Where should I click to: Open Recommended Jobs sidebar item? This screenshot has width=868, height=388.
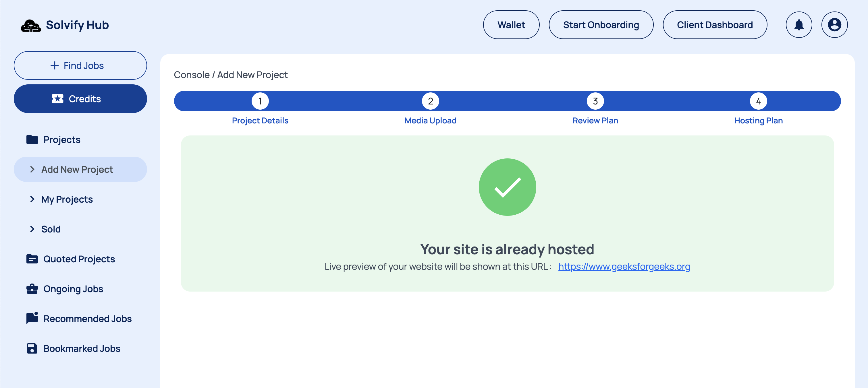[x=80, y=318]
